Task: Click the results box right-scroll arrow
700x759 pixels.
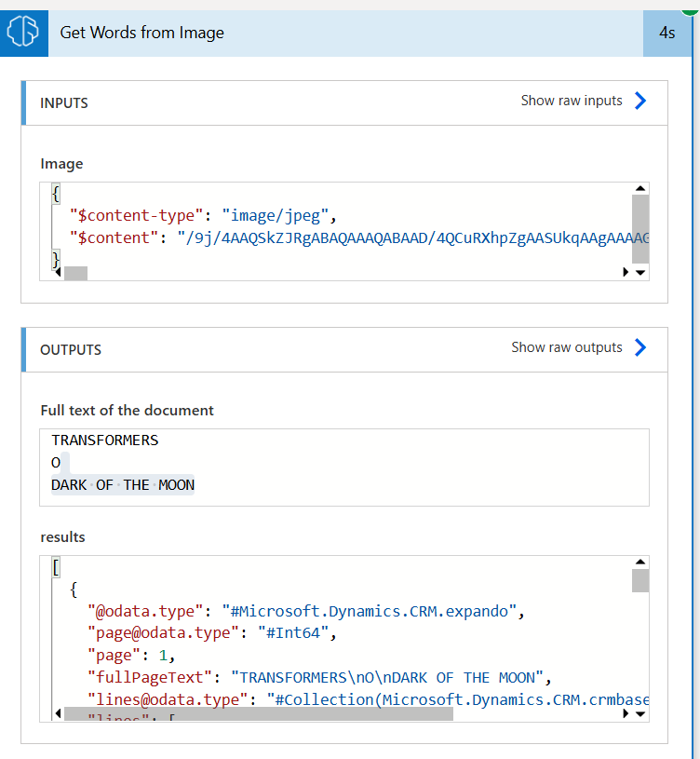Action: click(x=626, y=713)
